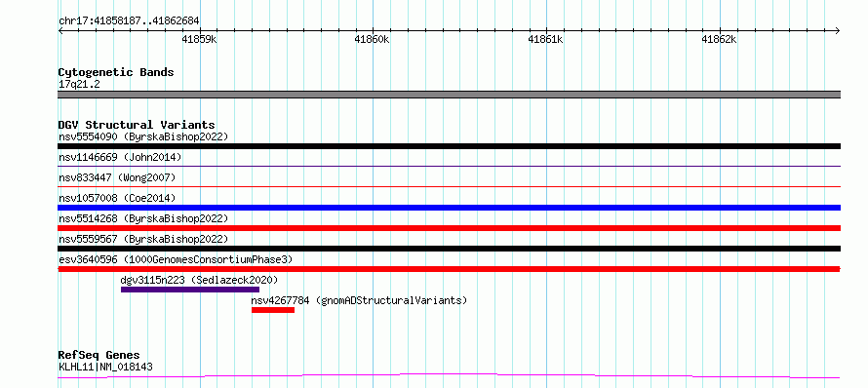The height and width of the screenshot is (388, 868).
Task: Click the 41862k ruler label
Action: pyautogui.click(x=719, y=39)
